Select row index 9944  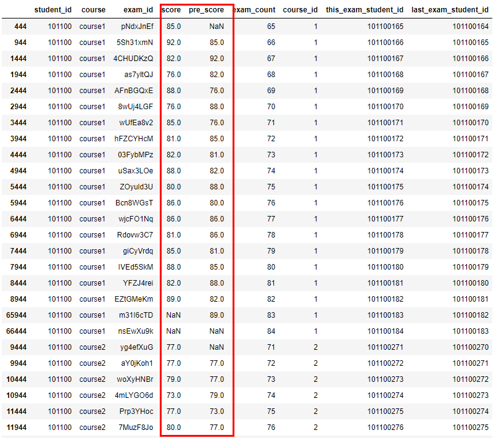(x=19, y=364)
